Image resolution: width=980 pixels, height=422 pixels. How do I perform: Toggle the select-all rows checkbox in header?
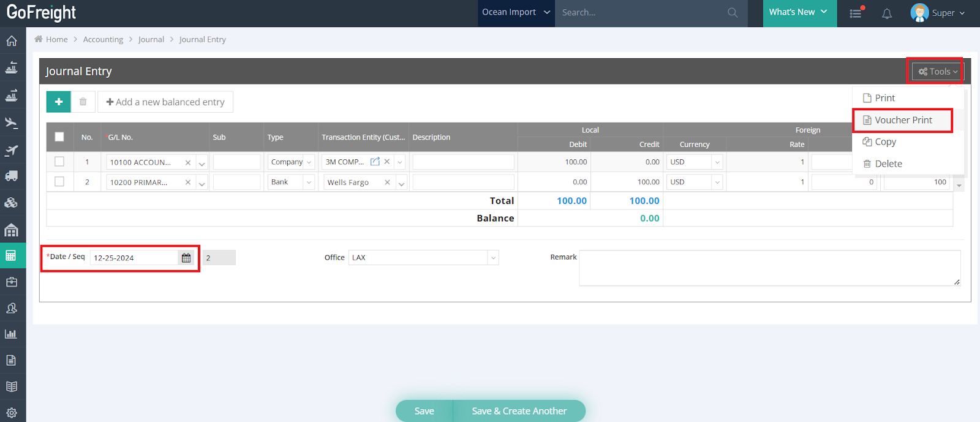click(59, 137)
